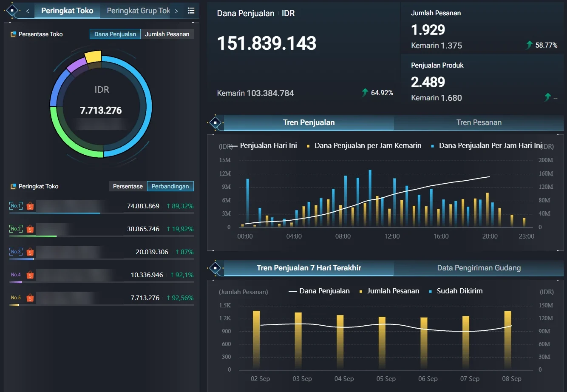Click the square icon beside Persentase Toko heading
This screenshot has height=392, width=567.
pos(13,34)
